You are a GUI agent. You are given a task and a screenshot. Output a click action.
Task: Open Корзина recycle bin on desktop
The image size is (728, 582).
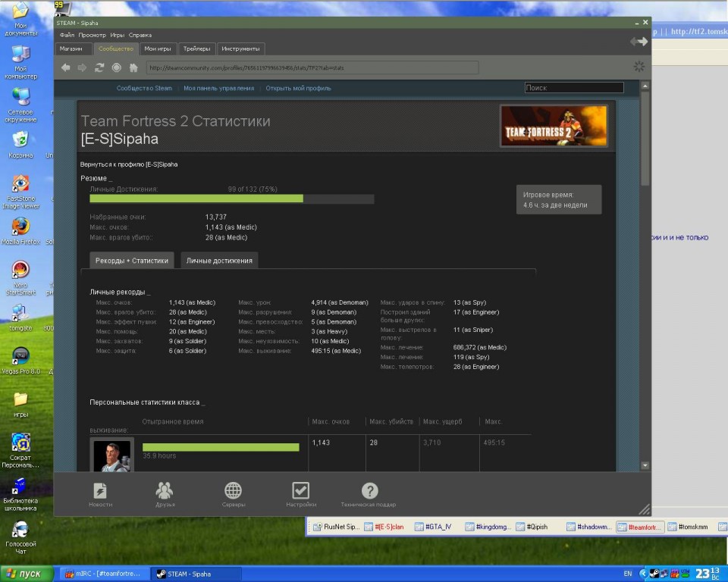[x=20, y=145]
